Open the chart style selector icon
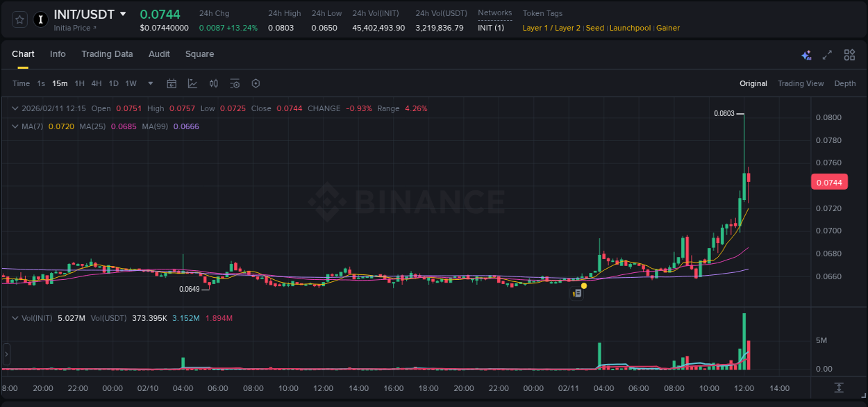This screenshot has width=868, height=407. click(192, 83)
